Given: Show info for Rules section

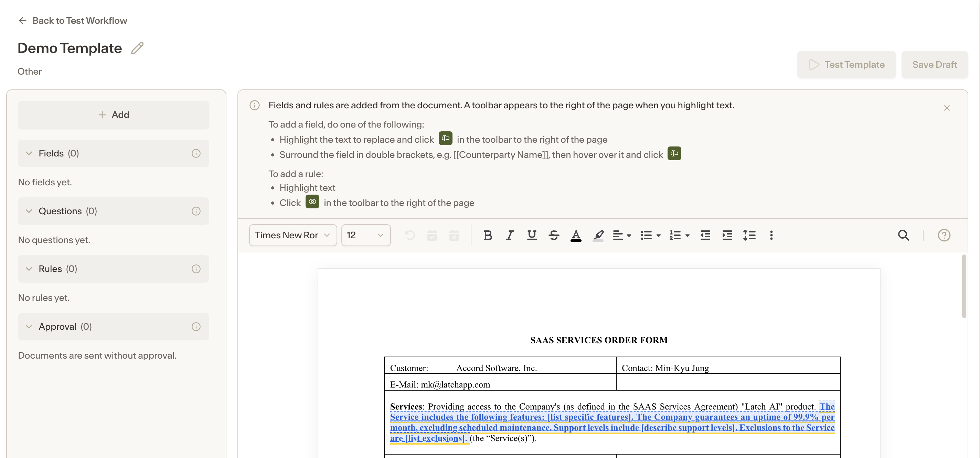Looking at the screenshot, I should tap(196, 269).
